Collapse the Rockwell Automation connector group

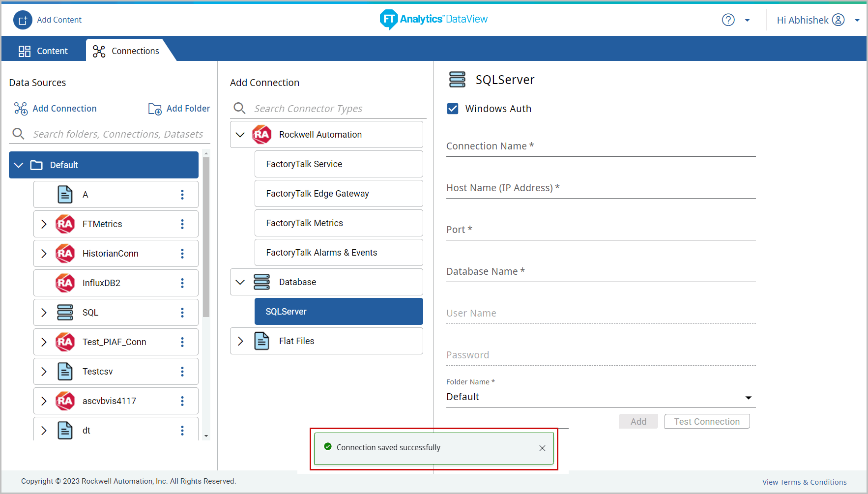click(240, 135)
